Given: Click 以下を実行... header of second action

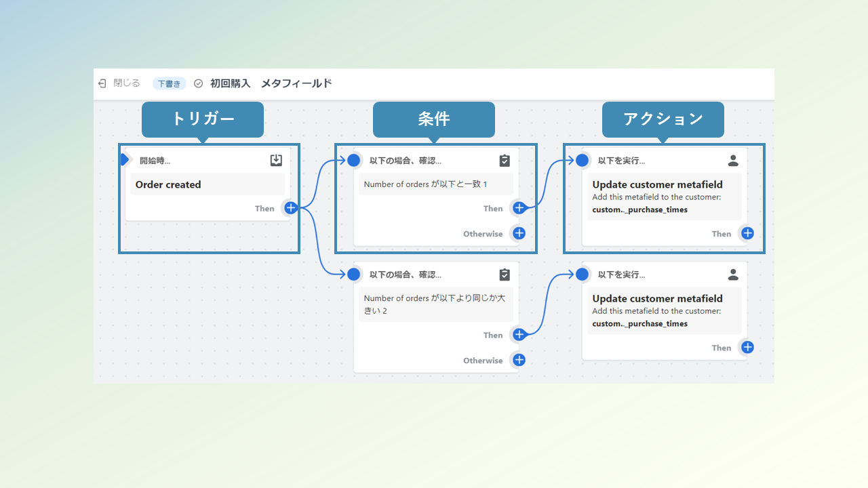Looking at the screenshot, I should click(621, 274).
